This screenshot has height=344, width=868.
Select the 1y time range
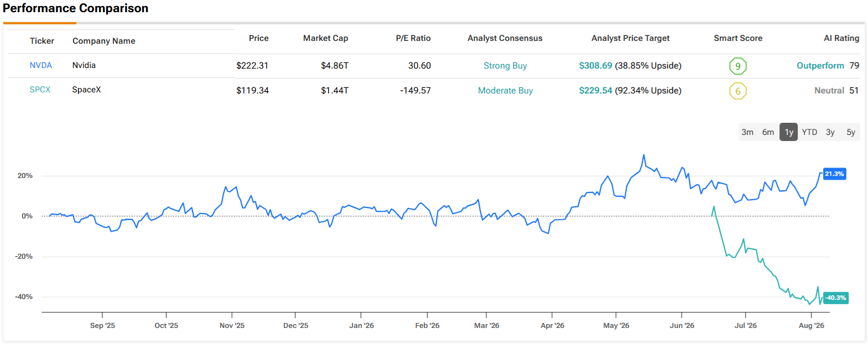pyautogui.click(x=789, y=132)
